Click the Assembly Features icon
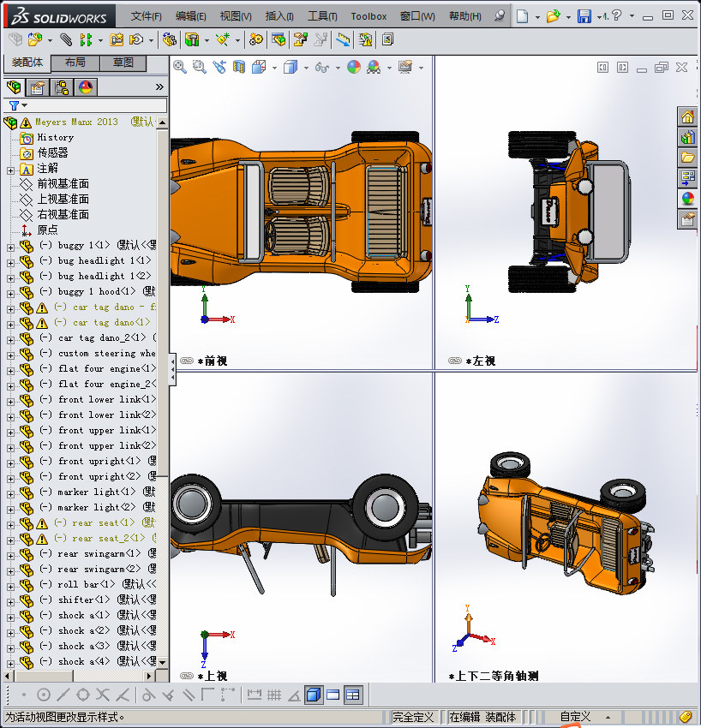This screenshot has height=728, width=701. point(192,40)
